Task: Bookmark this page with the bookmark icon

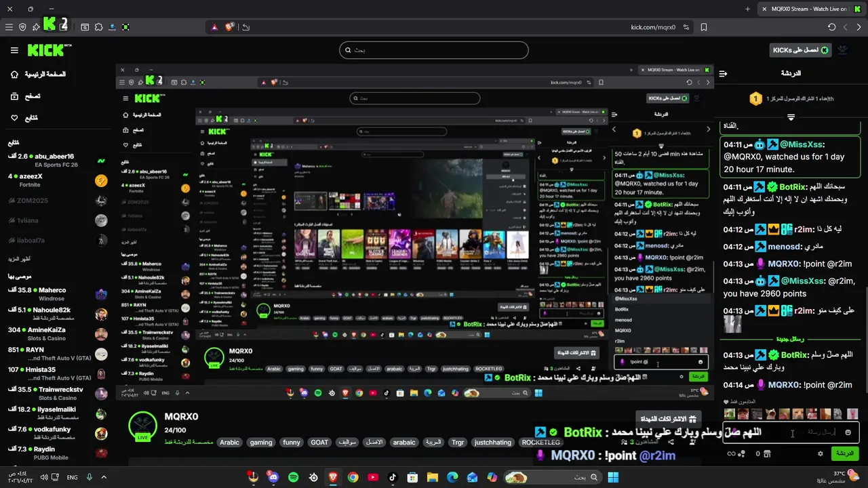Action: tap(704, 27)
